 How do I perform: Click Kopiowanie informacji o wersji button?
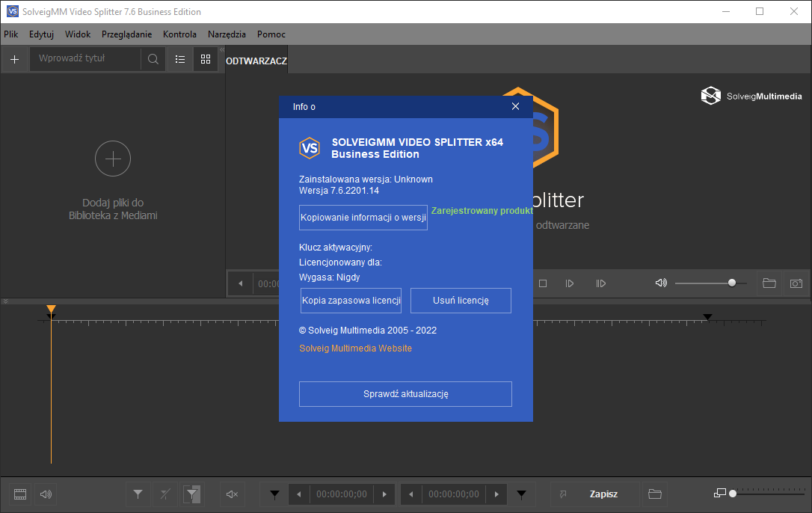coord(363,218)
